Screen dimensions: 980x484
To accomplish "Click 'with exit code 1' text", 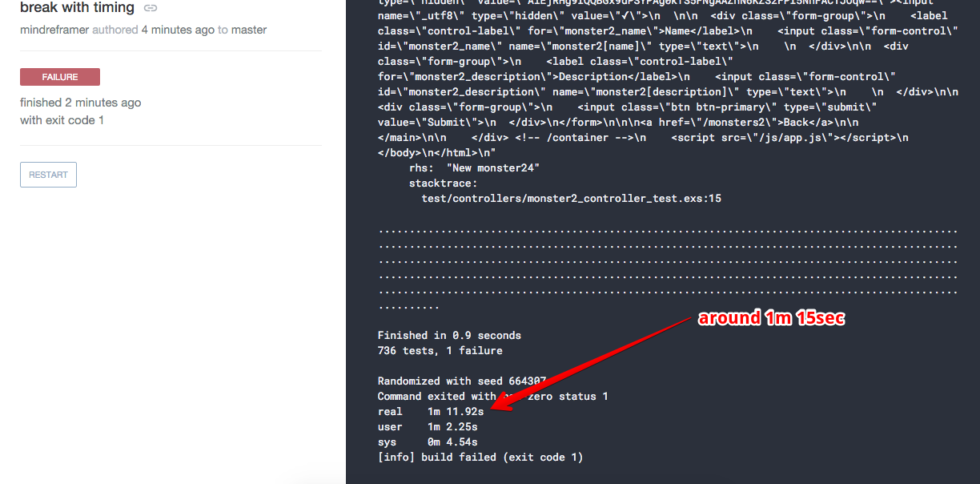I will point(62,120).
